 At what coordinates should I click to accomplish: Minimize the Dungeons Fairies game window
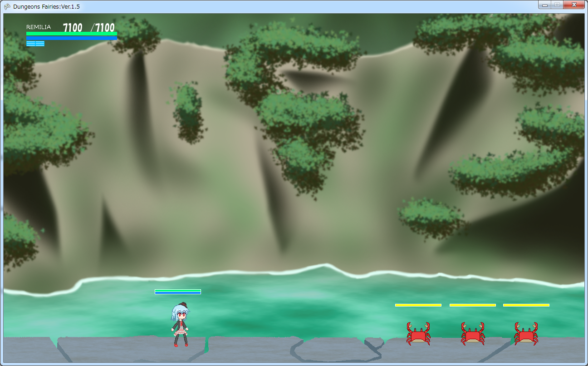tap(544, 5)
